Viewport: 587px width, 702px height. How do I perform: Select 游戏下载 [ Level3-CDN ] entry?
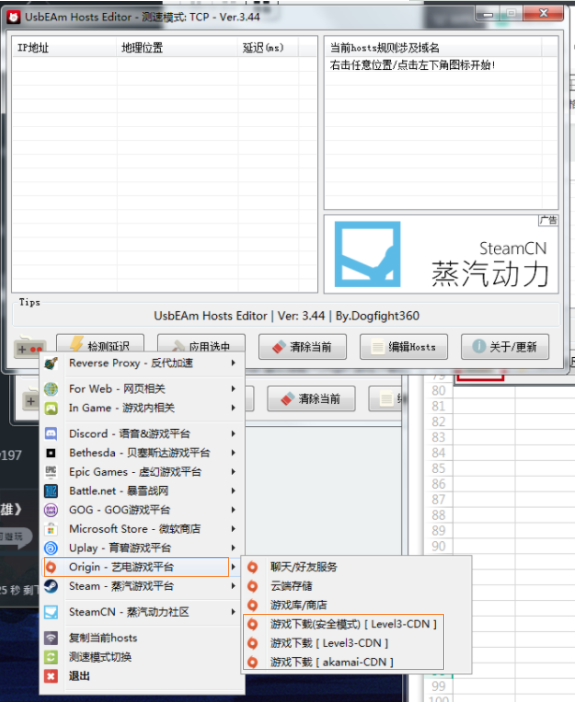[357, 643]
